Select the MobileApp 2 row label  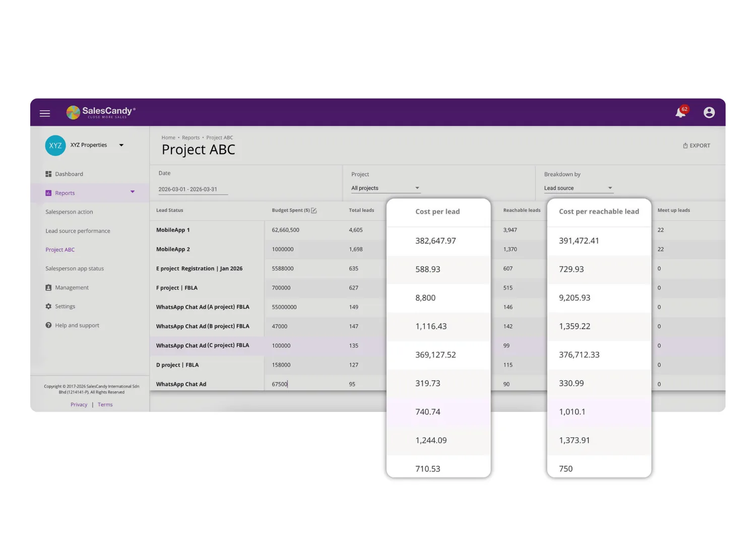click(173, 249)
